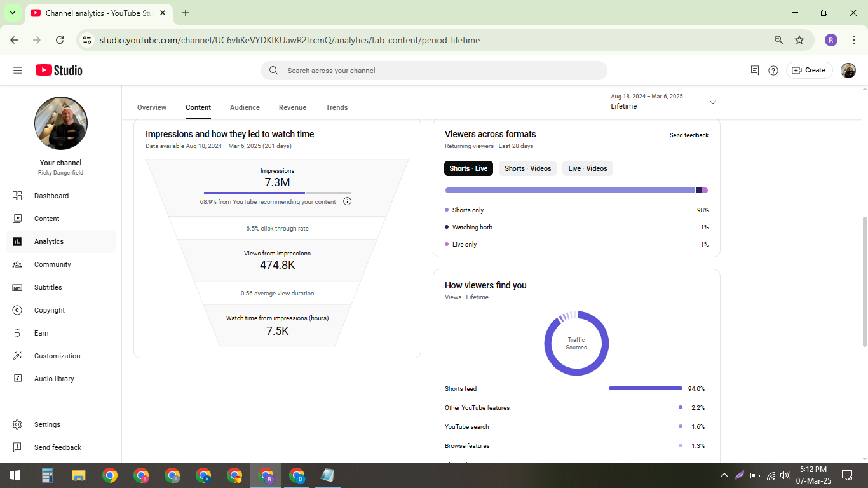Select the Shorts · Live chip
The height and width of the screenshot is (488, 868).
point(468,168)
